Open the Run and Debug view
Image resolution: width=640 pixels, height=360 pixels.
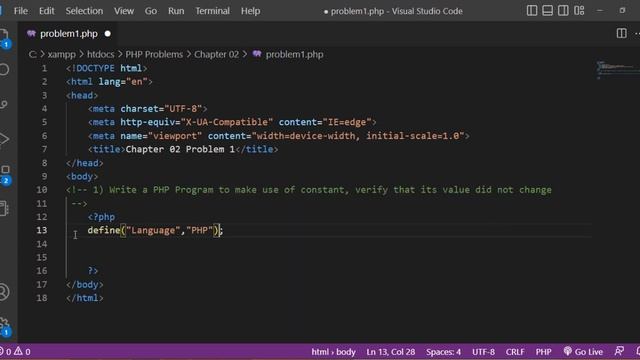click(4, 139)
